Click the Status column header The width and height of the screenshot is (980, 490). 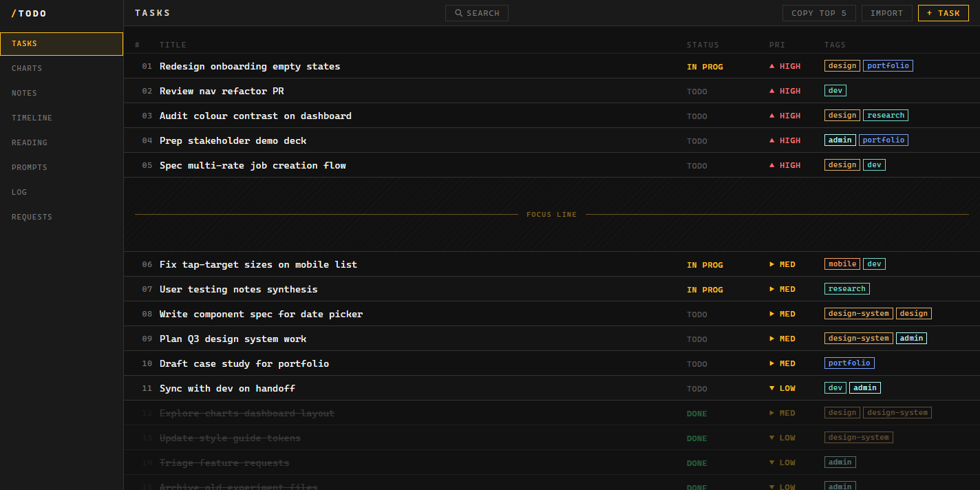(703, 45)
